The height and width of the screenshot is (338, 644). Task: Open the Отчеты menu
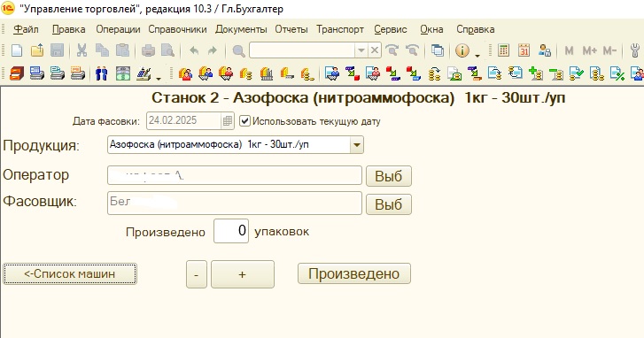click(x=291, y=29)
